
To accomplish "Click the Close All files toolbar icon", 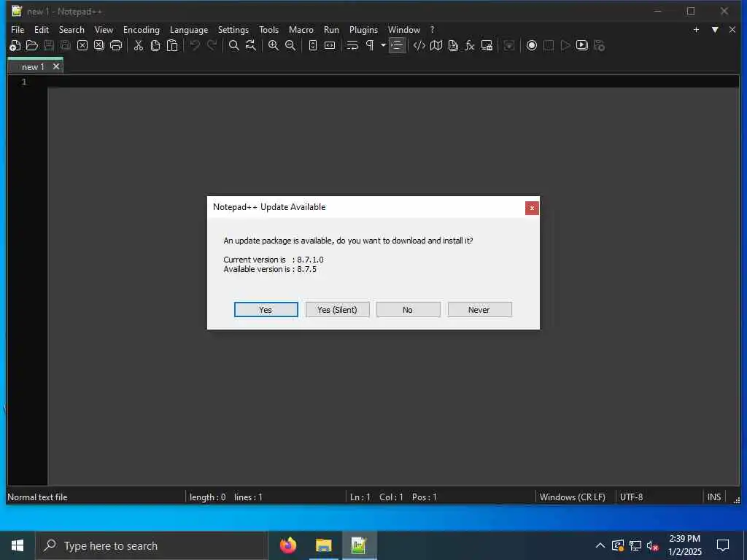I will (99, 46).
